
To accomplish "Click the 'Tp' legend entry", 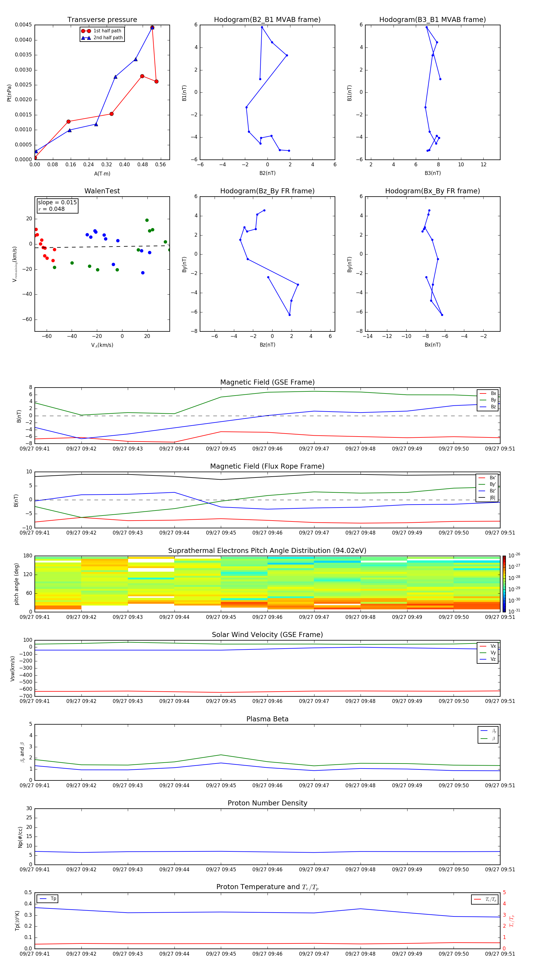I will pyautogui.click(x=47, y=899).
